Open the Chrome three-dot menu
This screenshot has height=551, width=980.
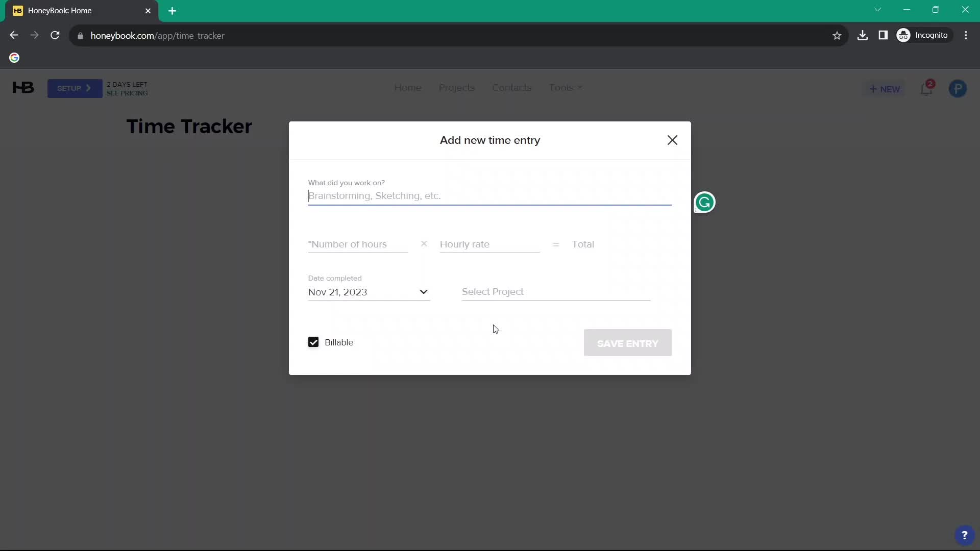click(966, 35)
